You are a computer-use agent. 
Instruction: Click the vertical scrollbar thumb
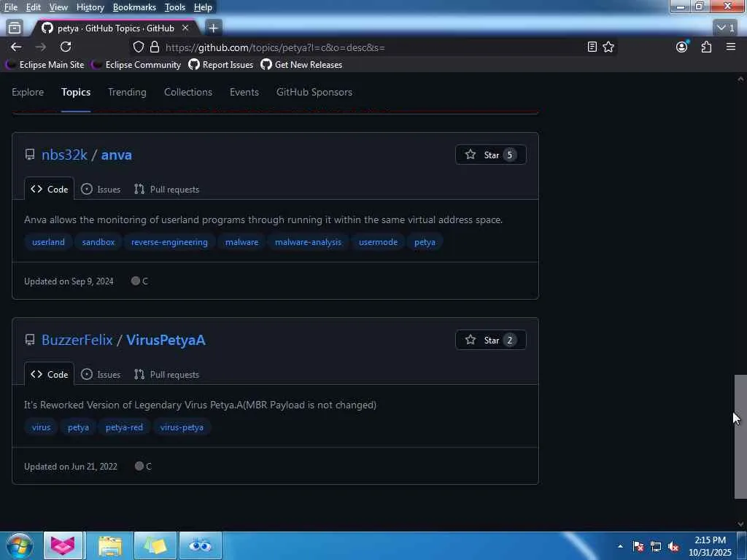point(740,437)
